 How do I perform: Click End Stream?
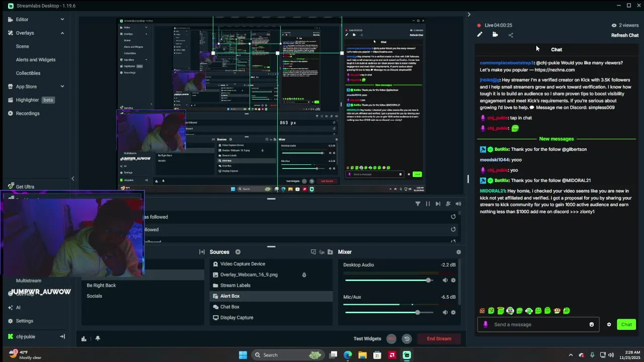pos(439,338)
